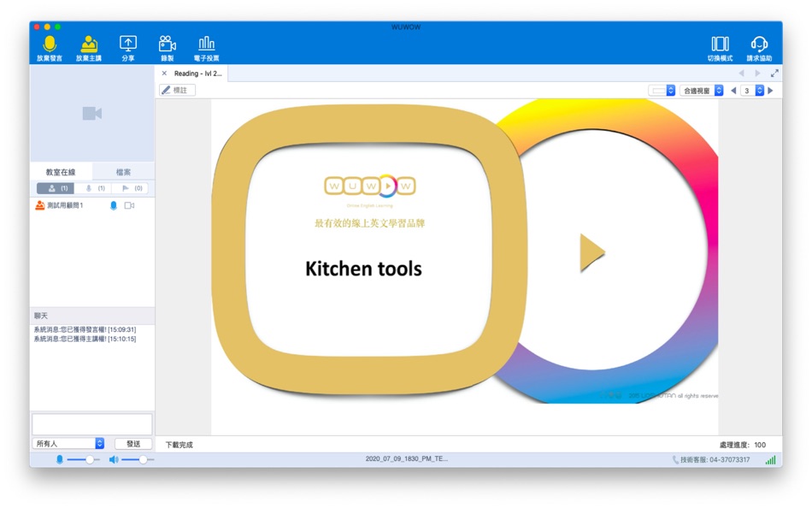Click the session name 2020_07_09_1830_PM_TE

point(407,458)
